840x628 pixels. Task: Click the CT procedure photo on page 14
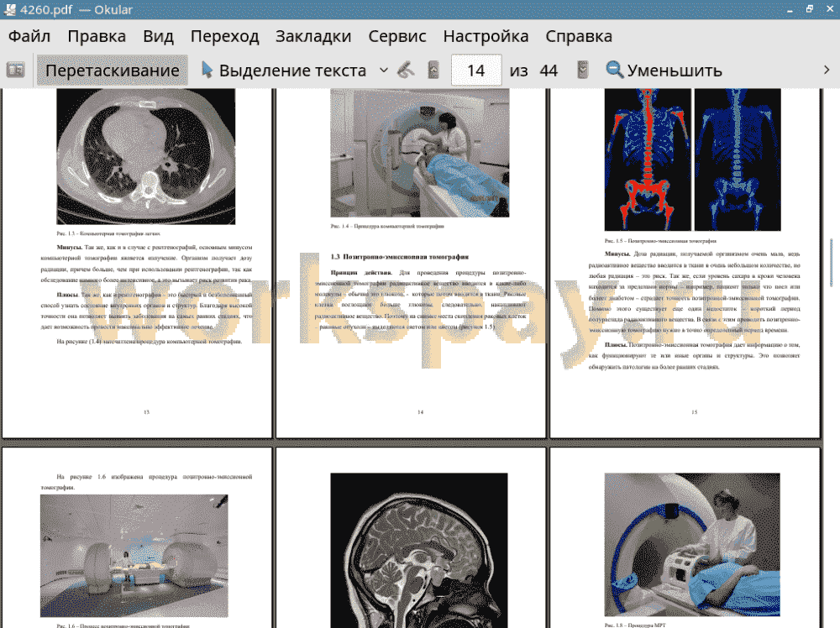[x=420, y=153]
